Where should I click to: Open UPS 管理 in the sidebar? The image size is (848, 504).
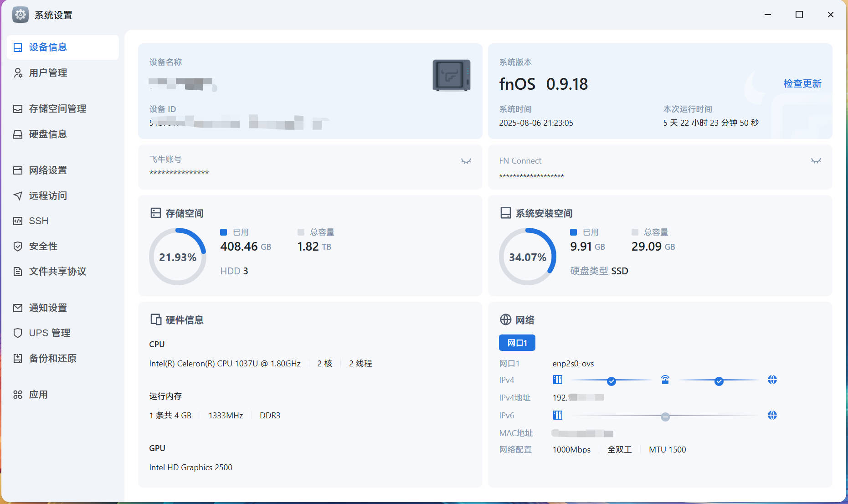pyautogui.click(x=49, y=333)
